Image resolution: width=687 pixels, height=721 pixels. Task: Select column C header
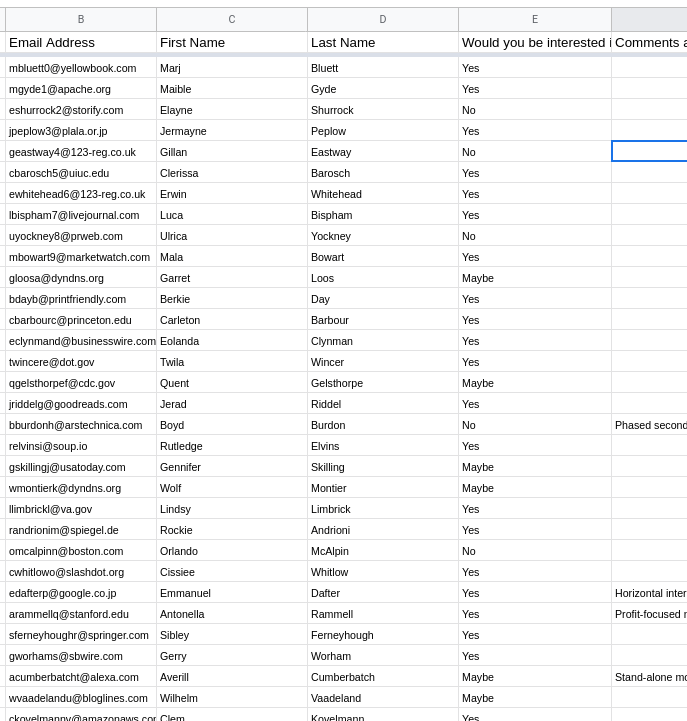(x=232, y=19)
